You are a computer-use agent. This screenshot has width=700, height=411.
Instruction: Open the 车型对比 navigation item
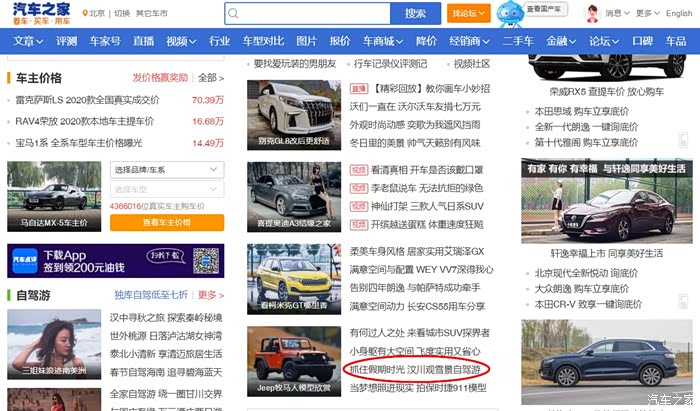[x=263, y=41]
